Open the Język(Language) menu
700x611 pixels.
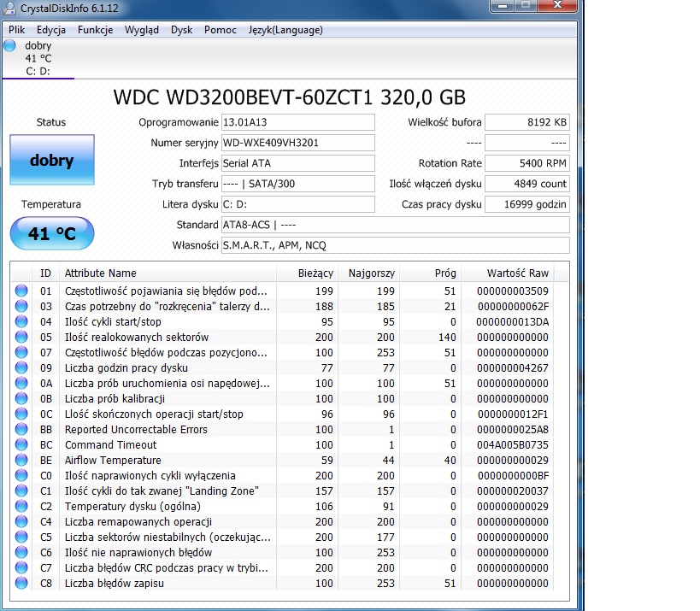(285, 30)
